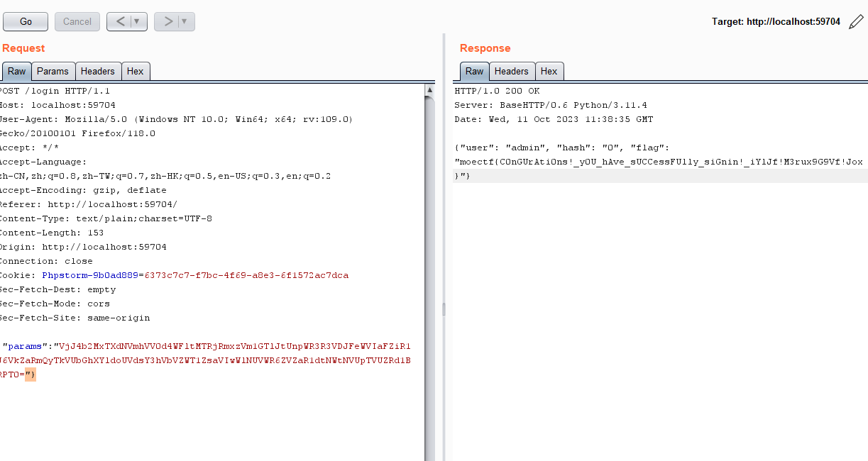Click inside the params value in request body
The height and width of the screenshot is (461, 868).
point(213,360)
